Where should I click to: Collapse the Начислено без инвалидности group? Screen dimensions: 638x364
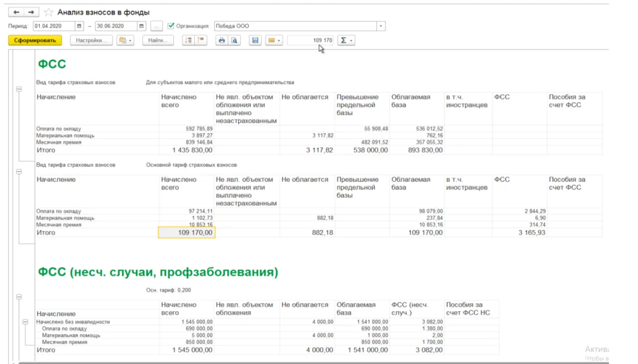coord(25,322)
